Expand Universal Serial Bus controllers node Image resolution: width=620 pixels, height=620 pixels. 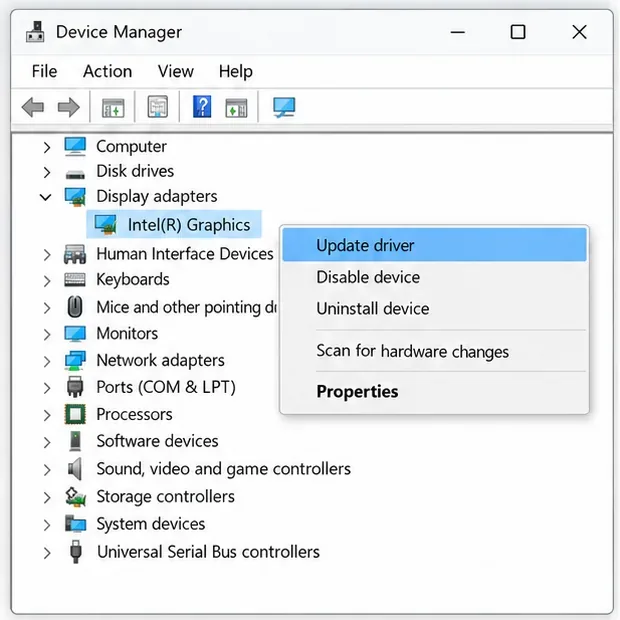[x=47, y=553]
